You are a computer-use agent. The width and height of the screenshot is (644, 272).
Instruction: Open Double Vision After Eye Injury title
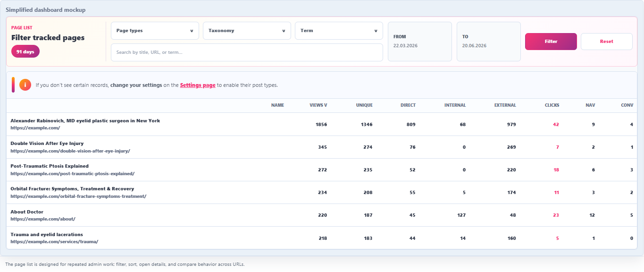coord(47,144)
